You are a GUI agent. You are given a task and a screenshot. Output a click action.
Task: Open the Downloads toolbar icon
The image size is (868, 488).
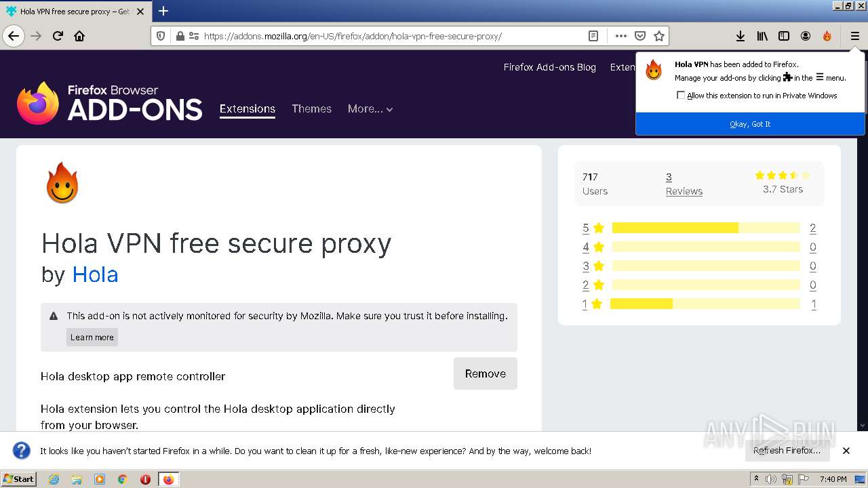(x=741, y=36)
